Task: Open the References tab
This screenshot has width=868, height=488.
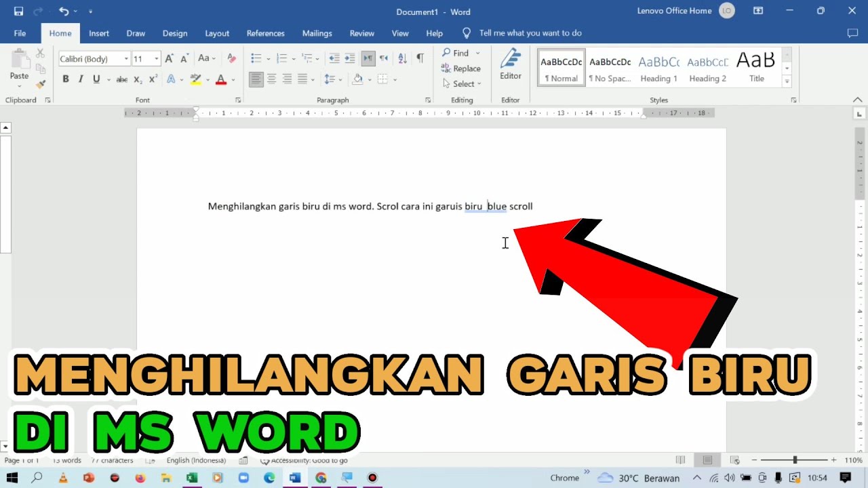Action: pos(266,33)
